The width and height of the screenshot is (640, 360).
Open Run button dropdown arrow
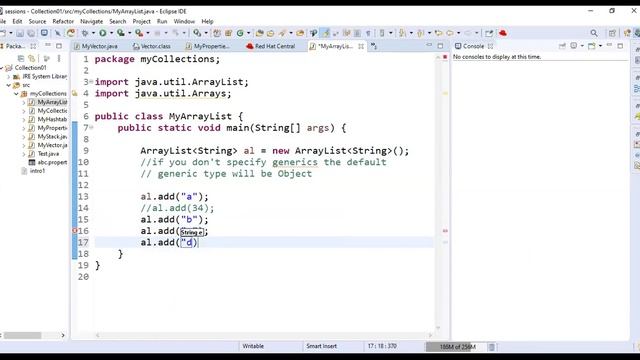[111, 33]
